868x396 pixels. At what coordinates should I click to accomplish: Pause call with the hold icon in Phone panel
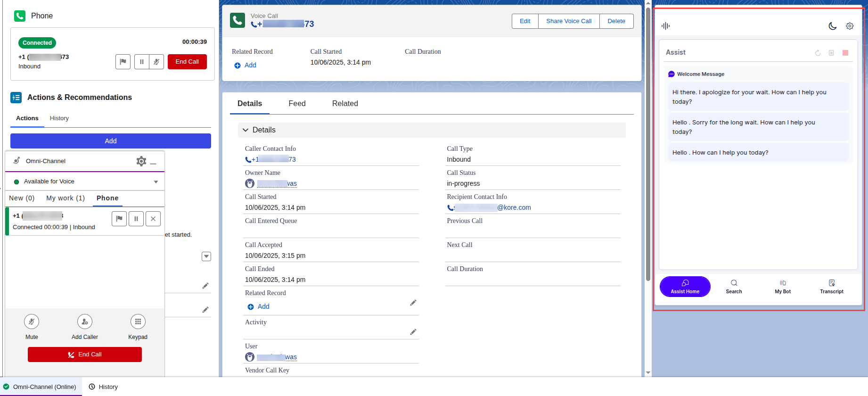142,62
